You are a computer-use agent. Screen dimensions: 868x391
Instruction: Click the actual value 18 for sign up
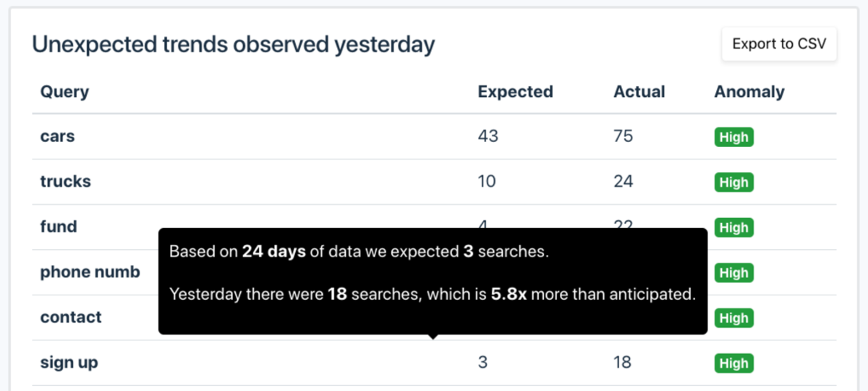coord(623,363)
